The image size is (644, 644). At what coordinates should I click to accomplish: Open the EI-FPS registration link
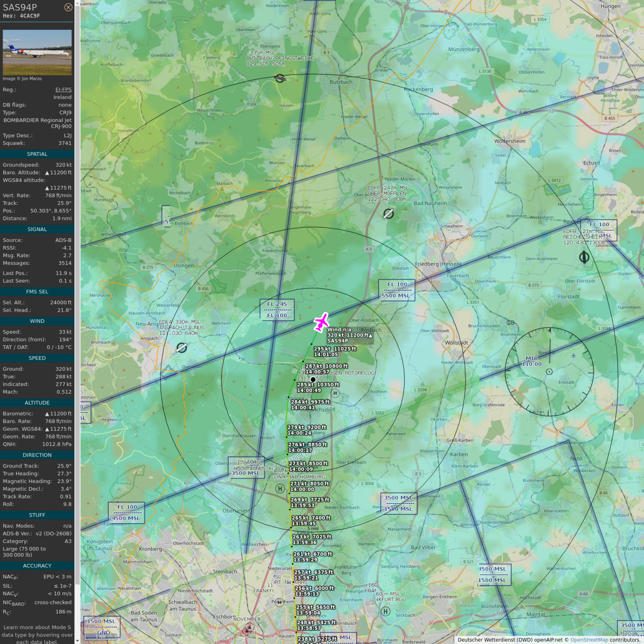point(63,89)
